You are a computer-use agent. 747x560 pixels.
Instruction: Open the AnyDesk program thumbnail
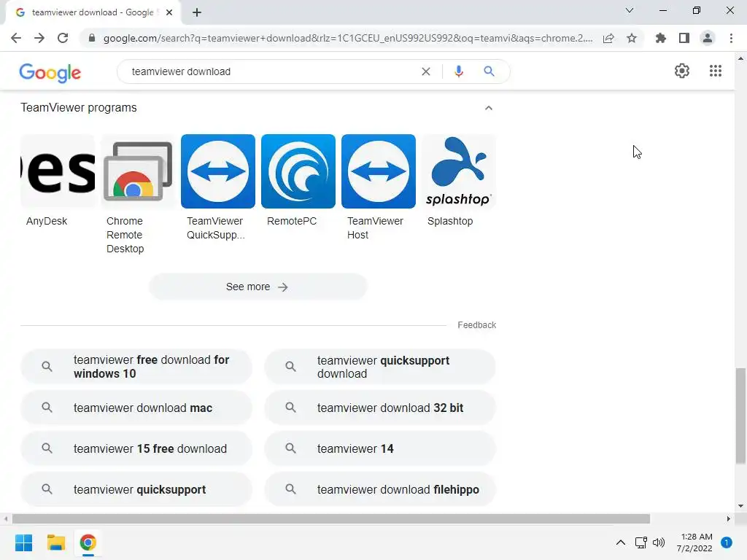(58, 171)
